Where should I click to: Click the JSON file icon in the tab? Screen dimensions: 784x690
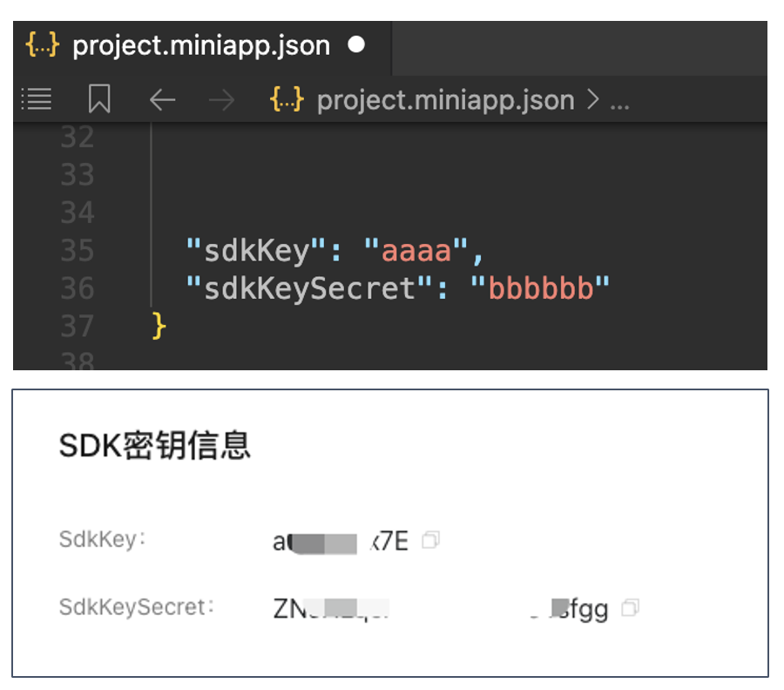pyautogui.click(x=43, y=44)
